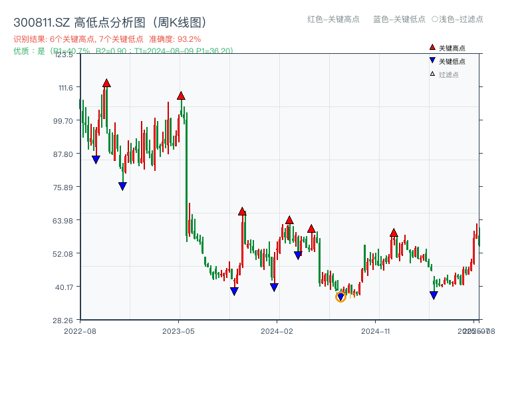Click the first blue low marker below 87.80
This screenshot has height=399, width=532.
point(95,158)
